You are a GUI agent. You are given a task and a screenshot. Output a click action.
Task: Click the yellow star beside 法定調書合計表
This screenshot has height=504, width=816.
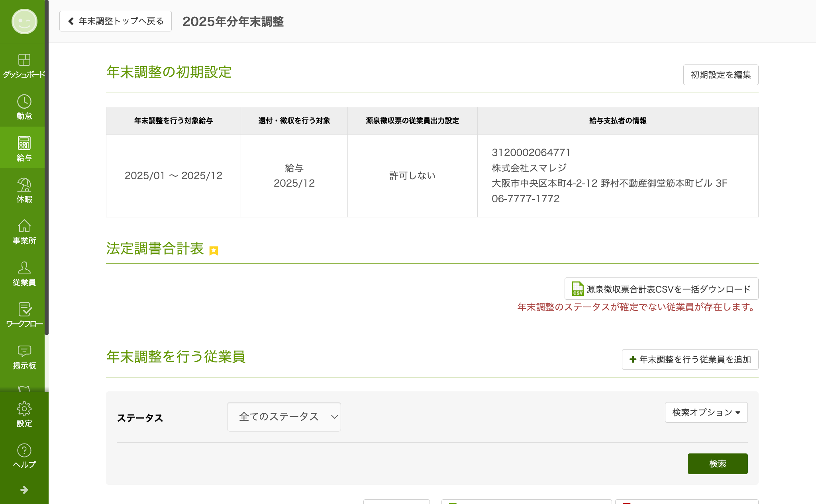[214, 250]
